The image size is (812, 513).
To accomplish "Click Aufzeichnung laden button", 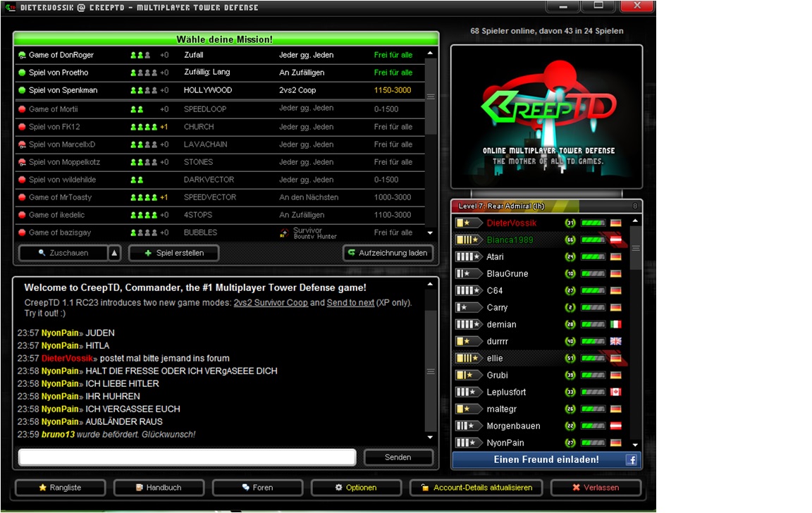I will click(388, 253).
